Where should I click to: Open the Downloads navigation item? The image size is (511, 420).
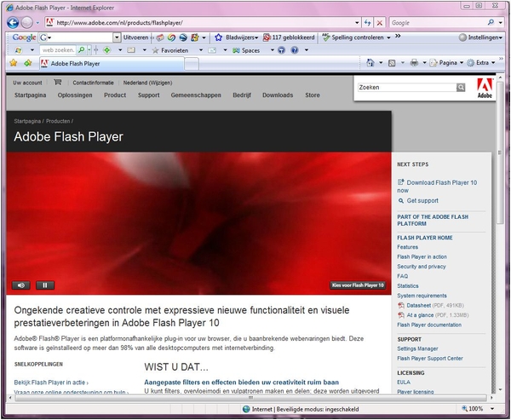278,95
